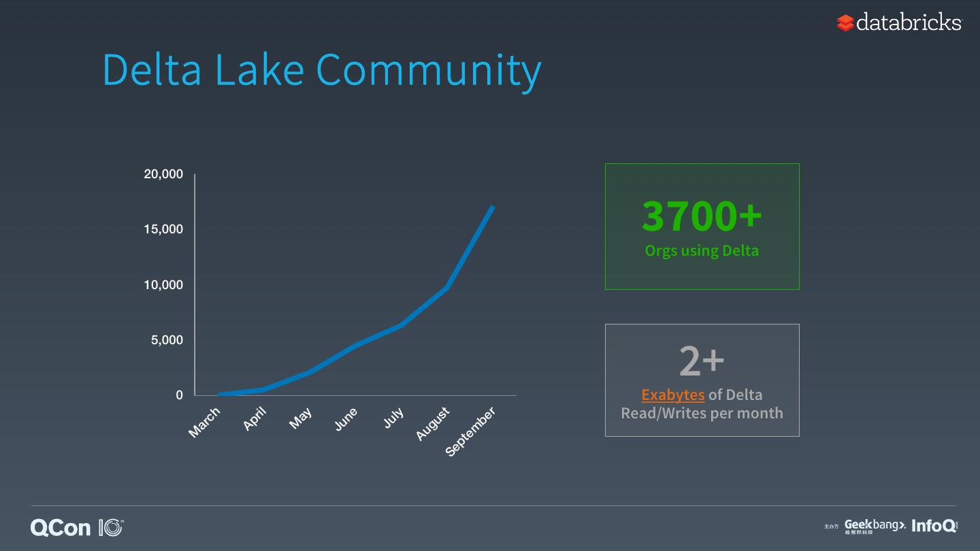This screenshot has width=980, height=551.
Task: Click the QCon 10 anniversary emblem
Action: pos(110,527)
